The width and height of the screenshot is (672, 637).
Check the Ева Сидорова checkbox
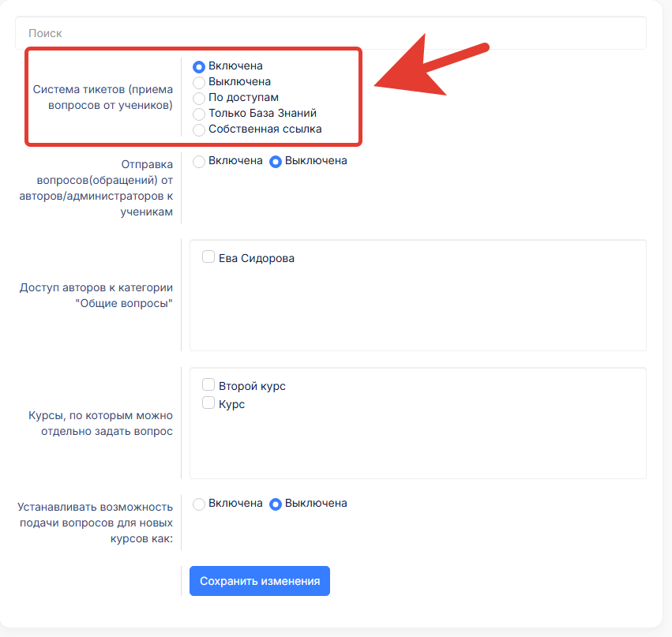tap(208, 257)
